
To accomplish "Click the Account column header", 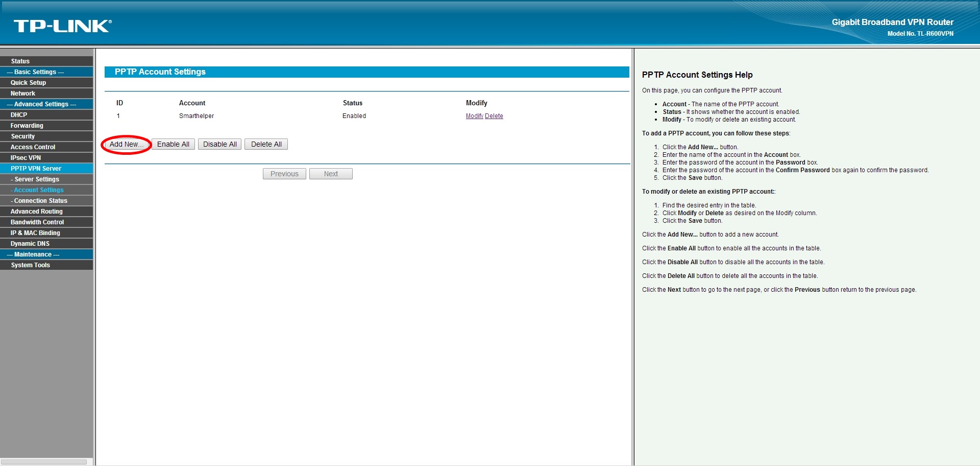I will [x=192, y=103].
